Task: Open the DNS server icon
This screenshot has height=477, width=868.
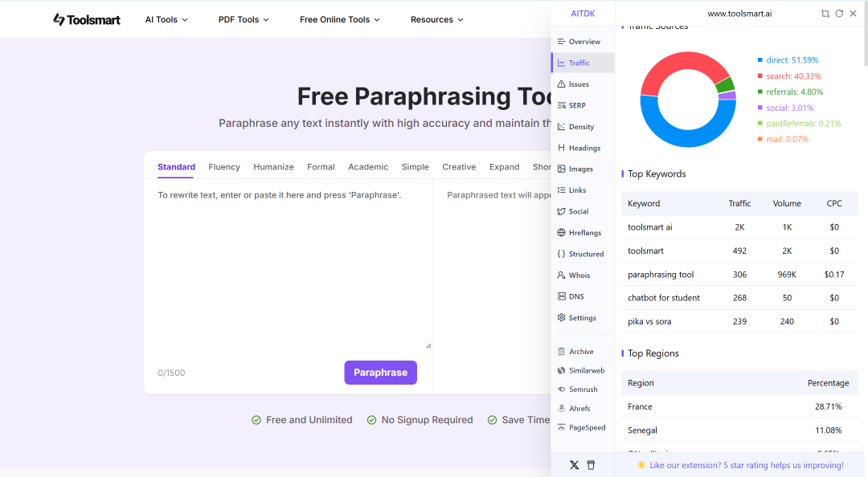Action: pos(561,296)
